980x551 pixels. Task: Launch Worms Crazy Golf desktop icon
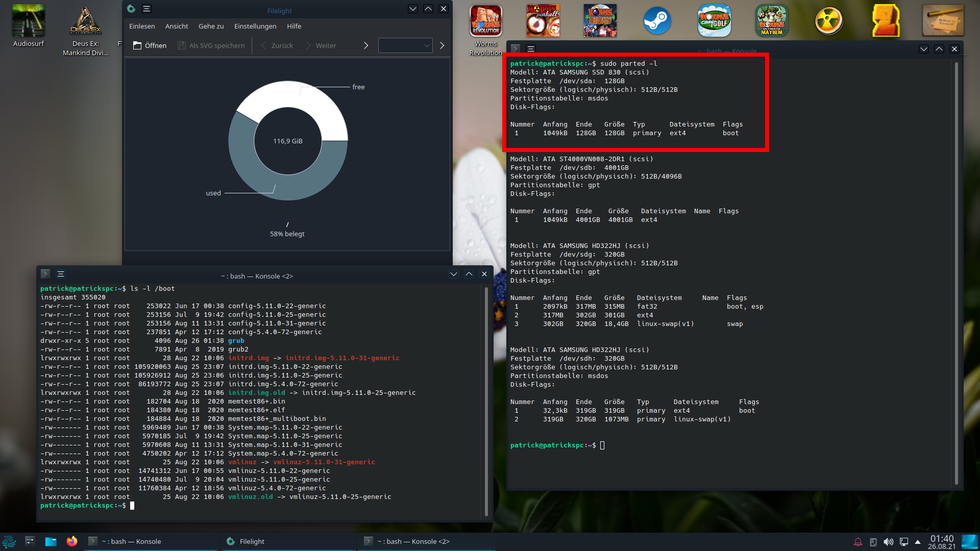[x=714, y=21]
